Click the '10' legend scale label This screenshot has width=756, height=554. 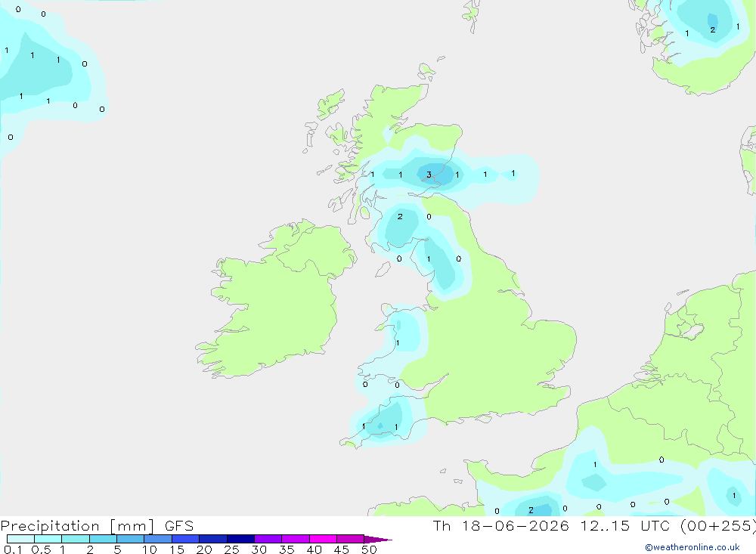coord(150,549)
